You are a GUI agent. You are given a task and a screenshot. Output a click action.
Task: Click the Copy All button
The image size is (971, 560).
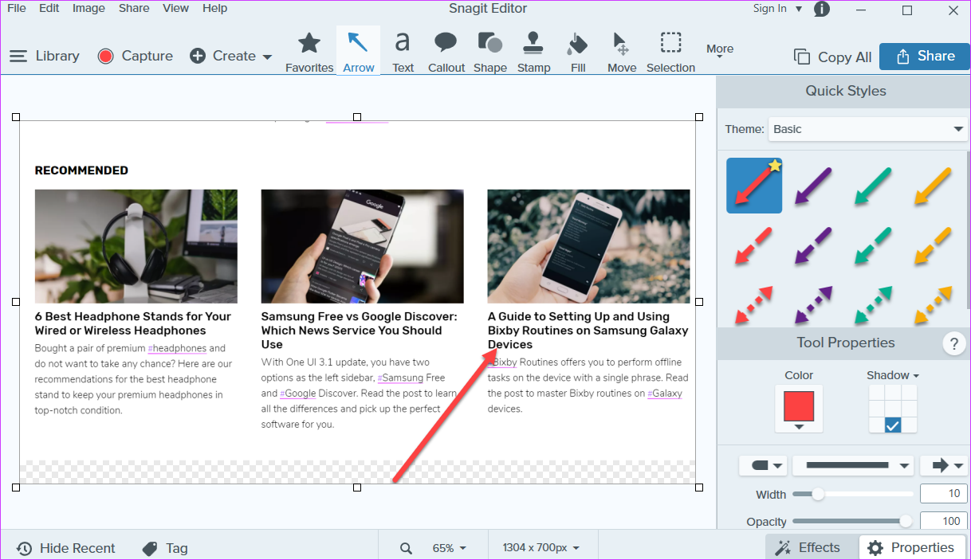pyautogui.click(x=832, y=57)
